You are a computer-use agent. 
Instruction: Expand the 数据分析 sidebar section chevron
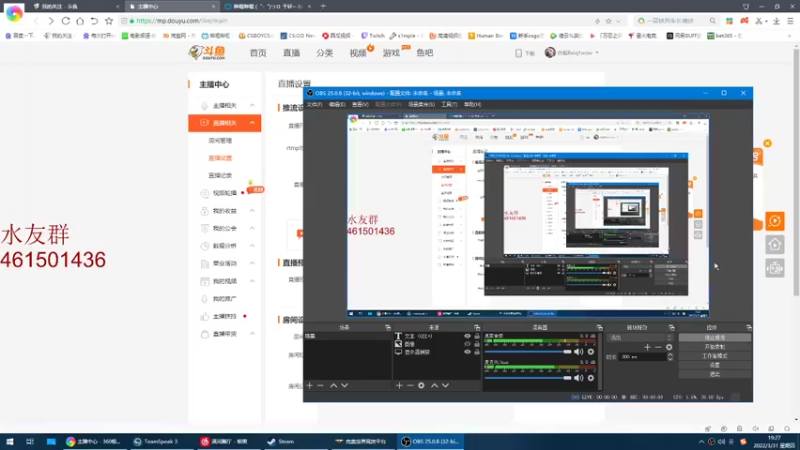[x=252, y=246]
